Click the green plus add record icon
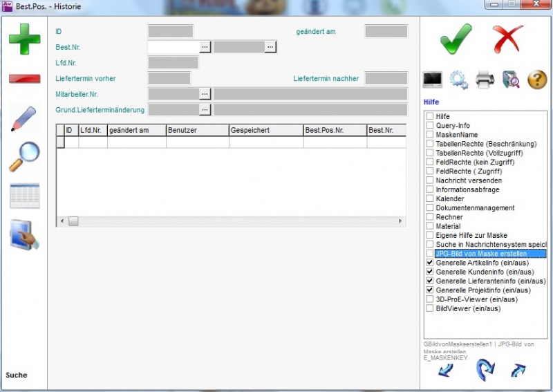 coord(24,39)
